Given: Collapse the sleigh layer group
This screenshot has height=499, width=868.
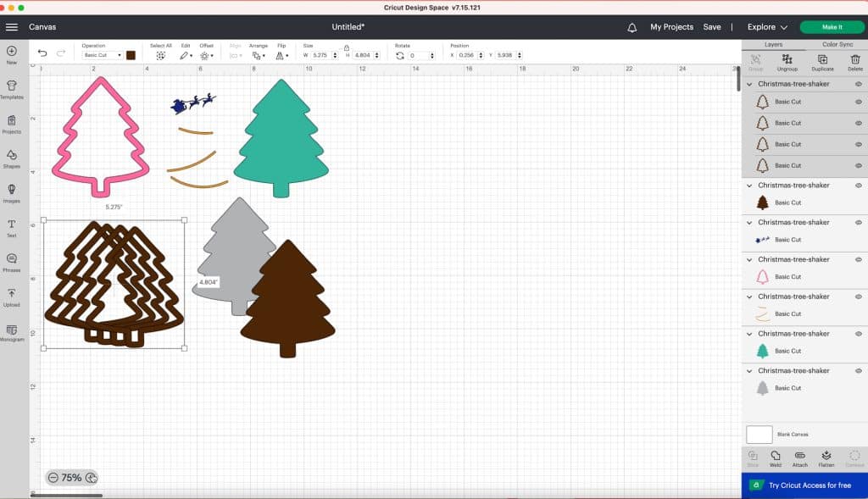Looking at the screenshot, I should [x=749, y=223].
